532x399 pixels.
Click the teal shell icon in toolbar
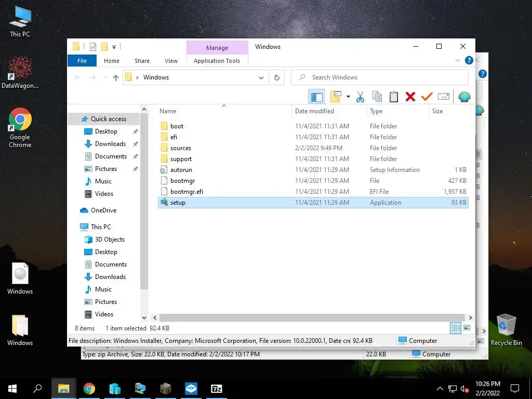coord(464,97)
